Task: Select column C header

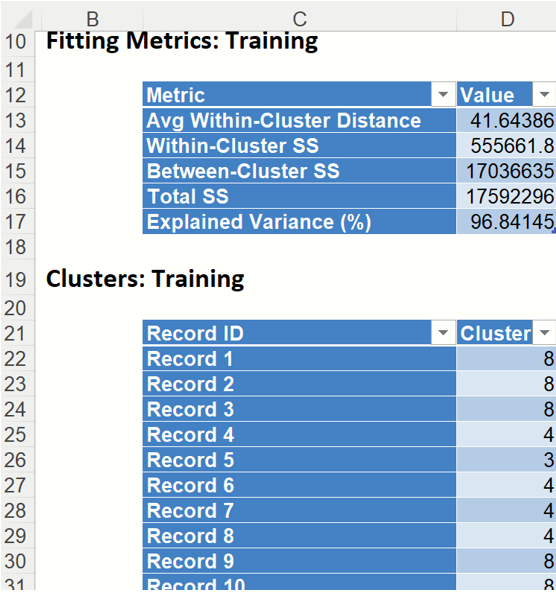Action: click(x=299, y=19)
